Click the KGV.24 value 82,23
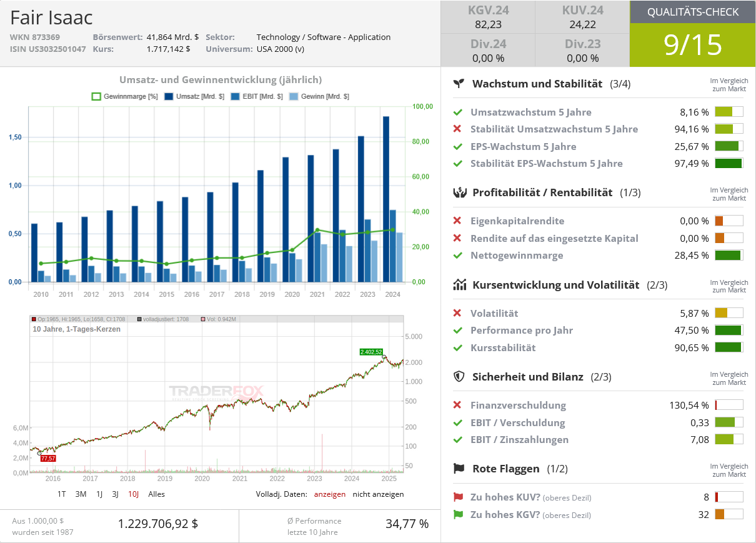 click(x=488, y=25)
